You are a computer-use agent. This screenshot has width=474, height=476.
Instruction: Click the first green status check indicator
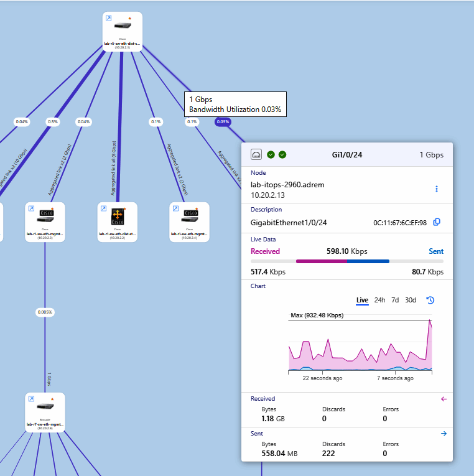pyautogui.click(x=271, y=155)
